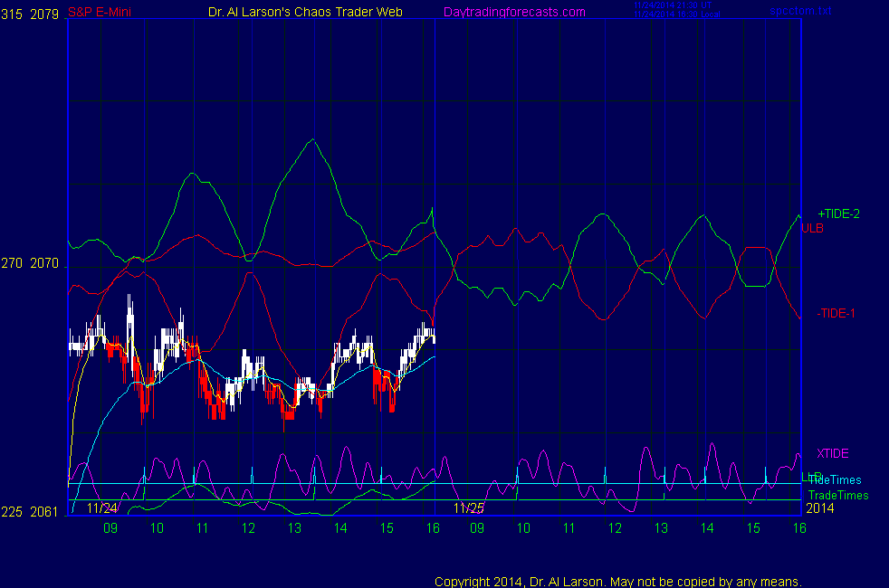The image size is (889, 588).
Task: Click hour label '09' under the 11/24 session
Action: pyautogui.click(x=110, y=528)
